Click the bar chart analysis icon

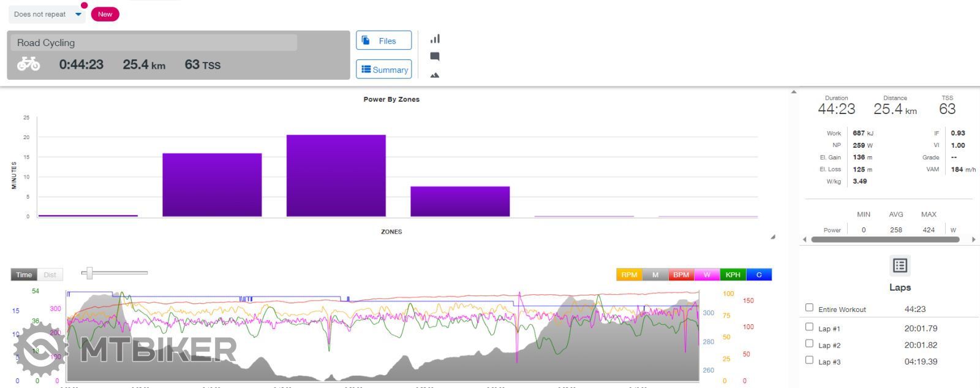point(435,39)
